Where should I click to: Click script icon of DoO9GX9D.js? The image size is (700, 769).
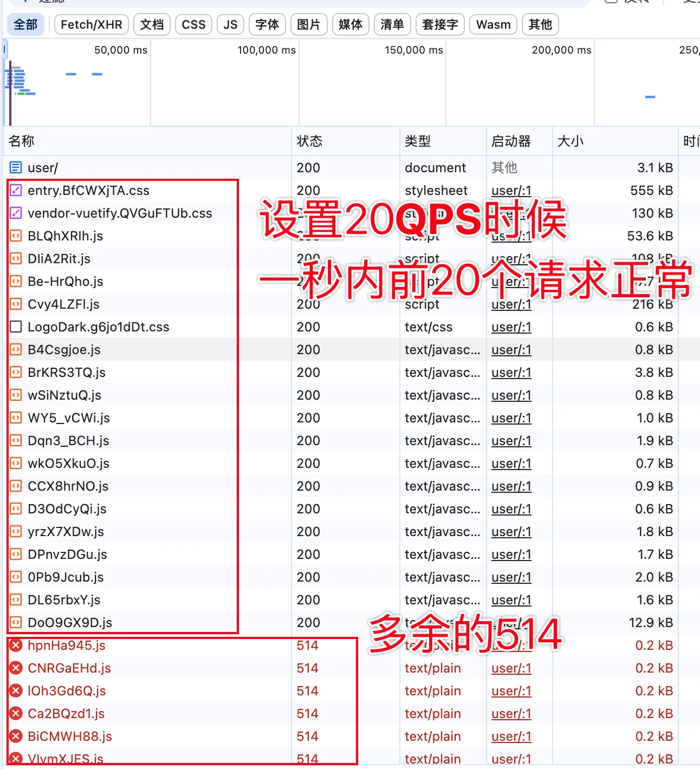tap(16, 623)
